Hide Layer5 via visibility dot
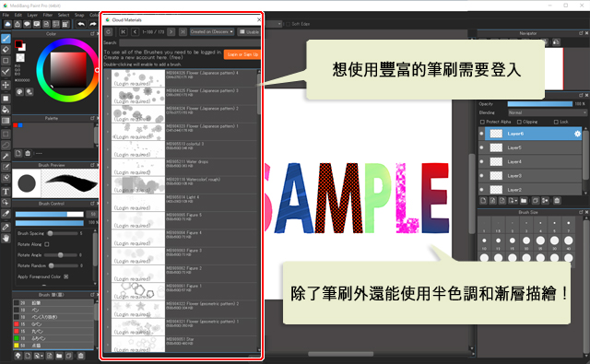The image size is (590, 364). (481, 147)
